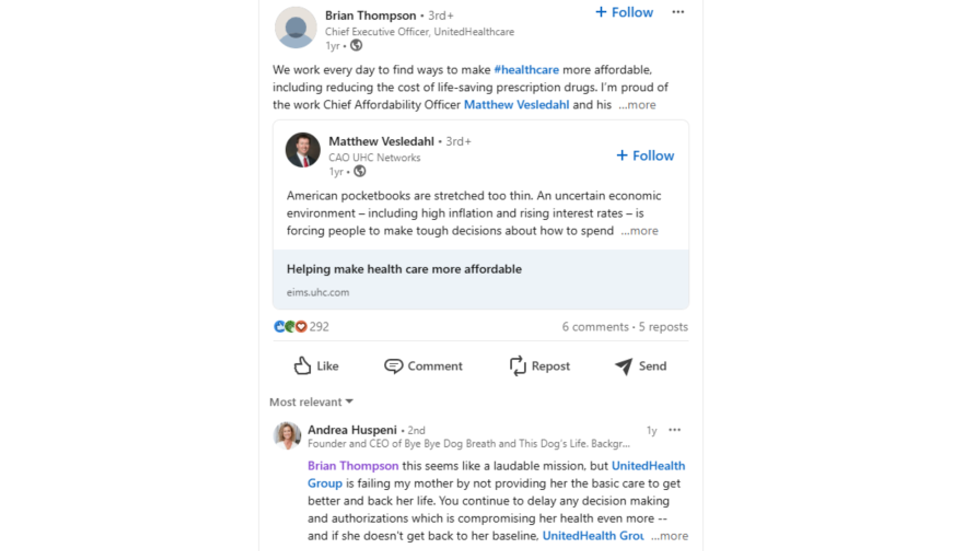Open the Most relevant sort dropdown

tap(311, 402)
